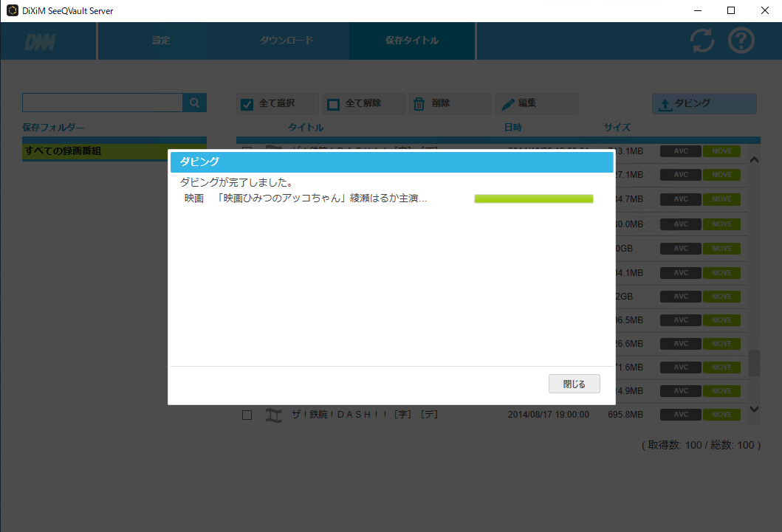This screenshot has height=532, width=782.
Task: Select すべての録画番組 folder
Action: [114, 151]
